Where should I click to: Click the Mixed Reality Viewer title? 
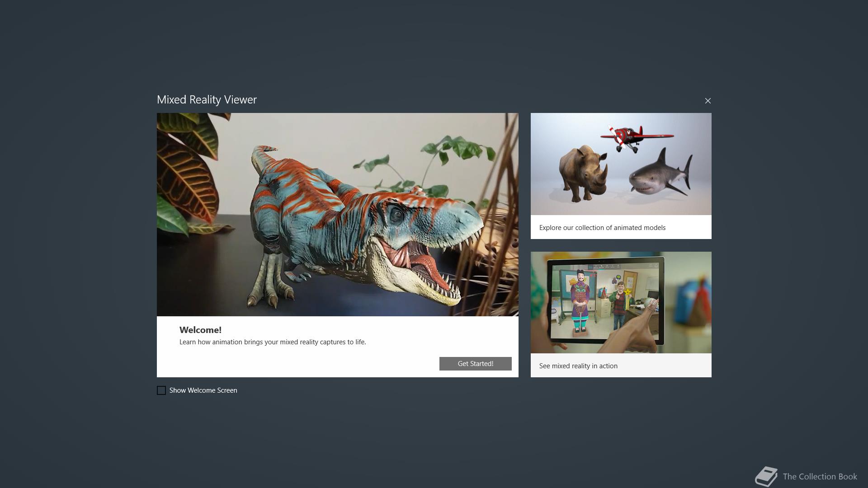207,100
